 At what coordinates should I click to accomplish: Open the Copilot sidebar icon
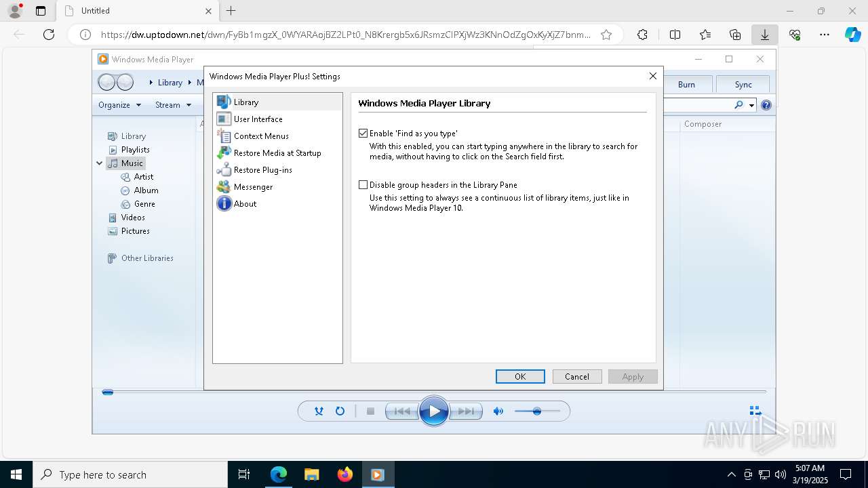pos(852,35)
